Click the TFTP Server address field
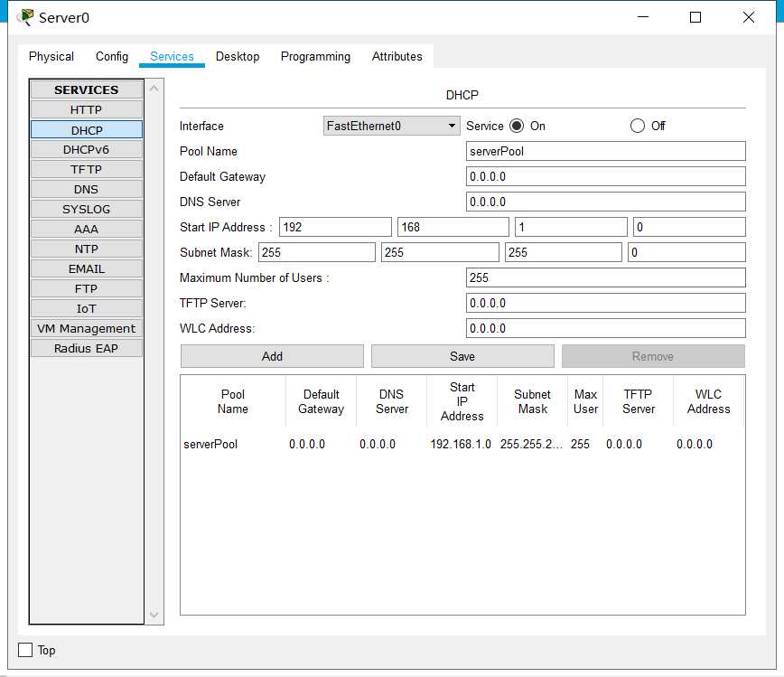The width and height of the screenshot is (784, 677). 605,303
